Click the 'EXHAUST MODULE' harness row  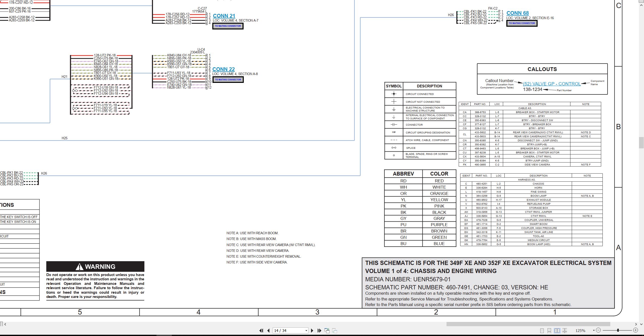tap(531, 200)
